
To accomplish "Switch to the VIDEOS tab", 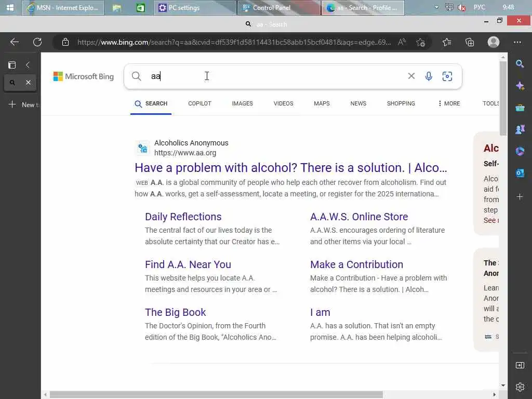I will pos(283,104).
